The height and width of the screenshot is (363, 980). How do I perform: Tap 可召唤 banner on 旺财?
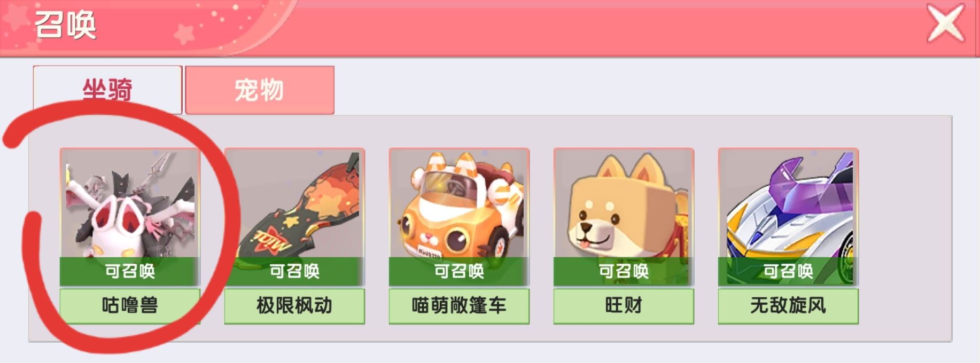tap(624, 271)
